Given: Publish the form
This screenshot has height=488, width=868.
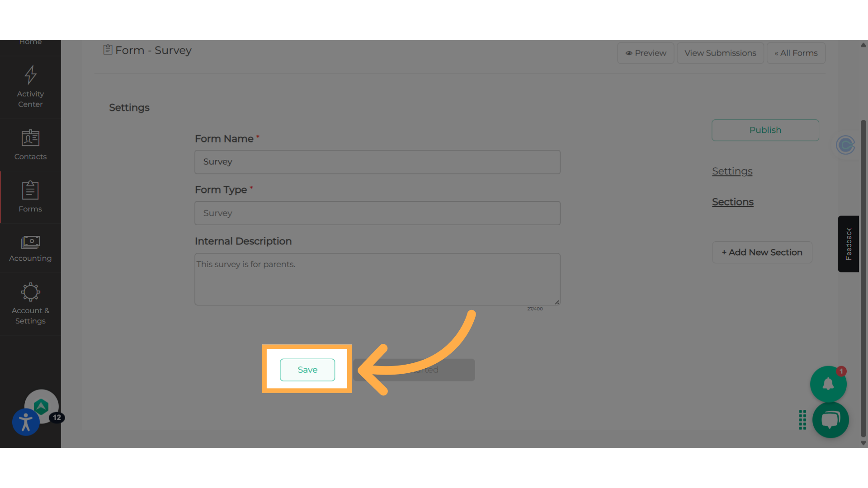Looking at the screenshot, I should tap(765, 130).
